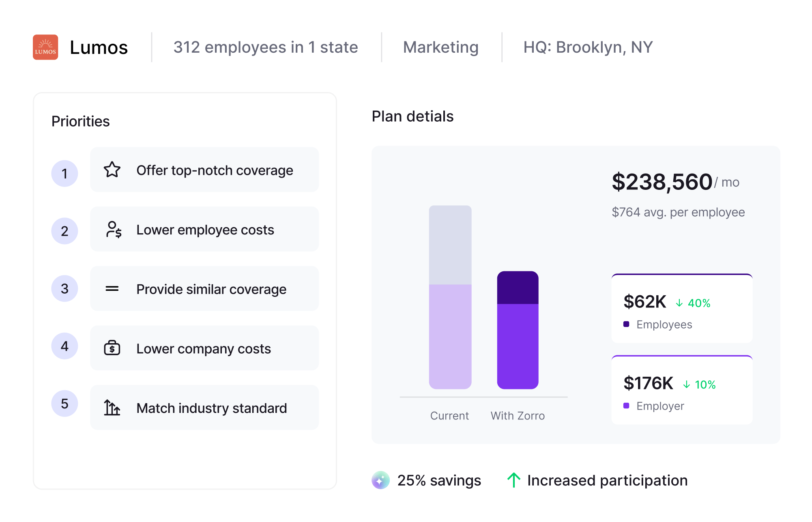
Task: Click the Marketing industry label
Action: pos(441,47)
